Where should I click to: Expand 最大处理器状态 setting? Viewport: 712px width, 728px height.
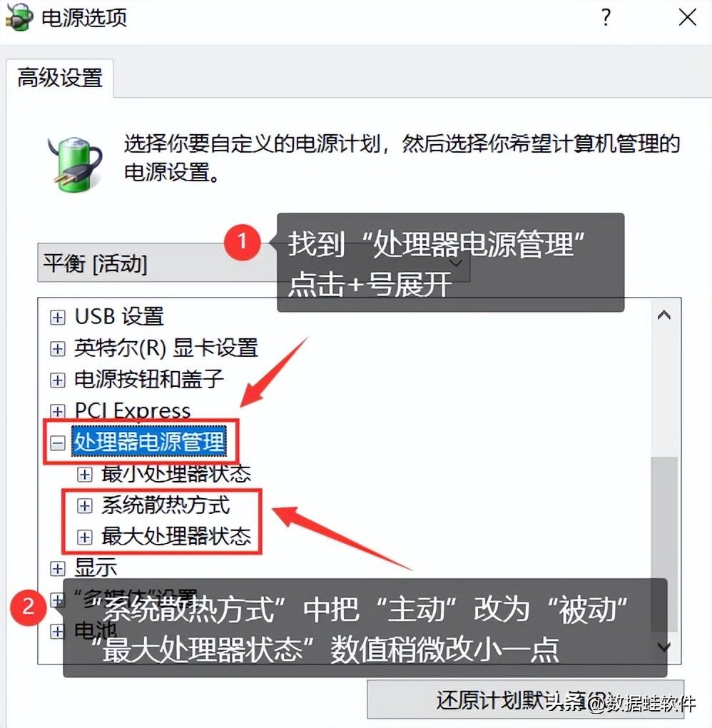(84, 537)
